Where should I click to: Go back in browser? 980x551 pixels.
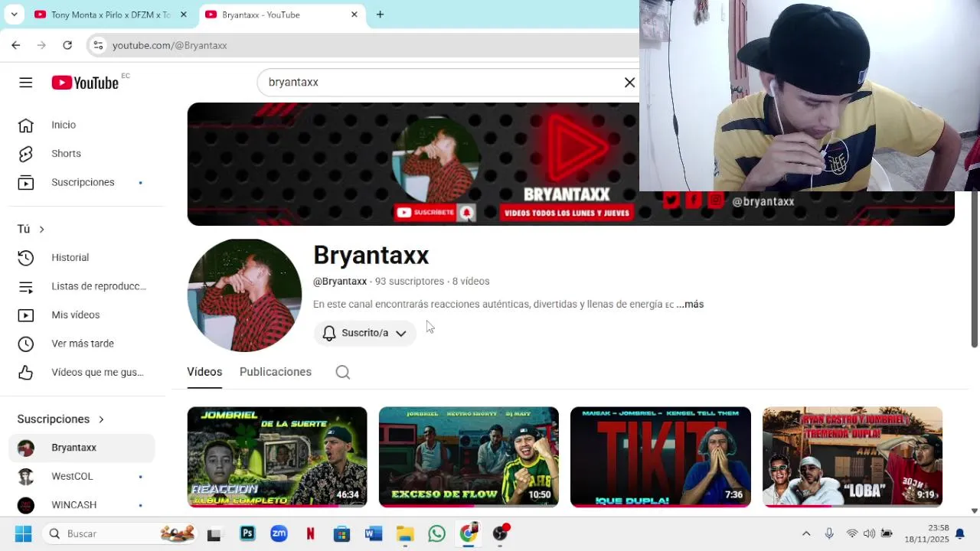coord(16,45)
